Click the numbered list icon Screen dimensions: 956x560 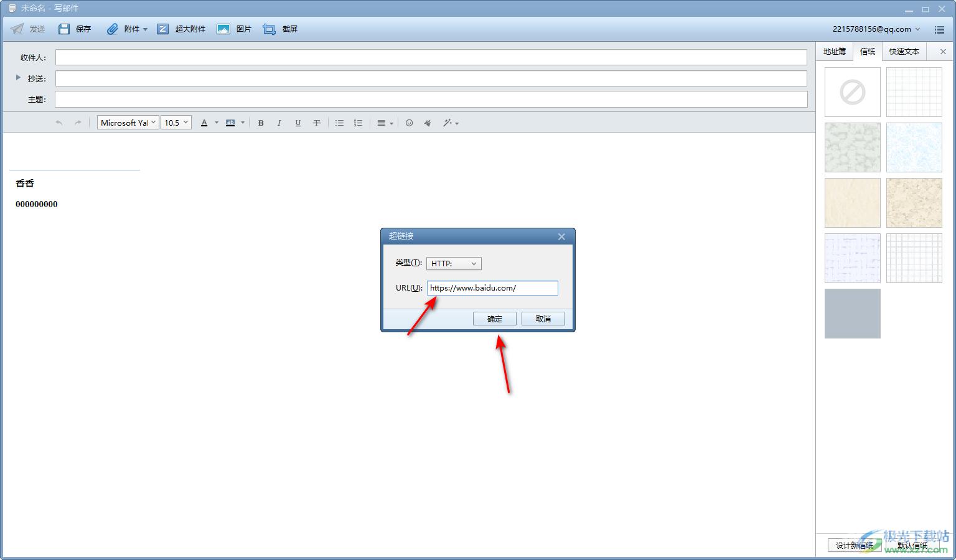click(x=358, y=123)
